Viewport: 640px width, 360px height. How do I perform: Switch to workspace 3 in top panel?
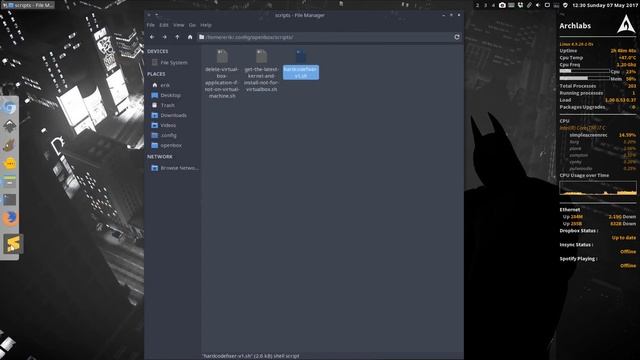pos(485,5)
